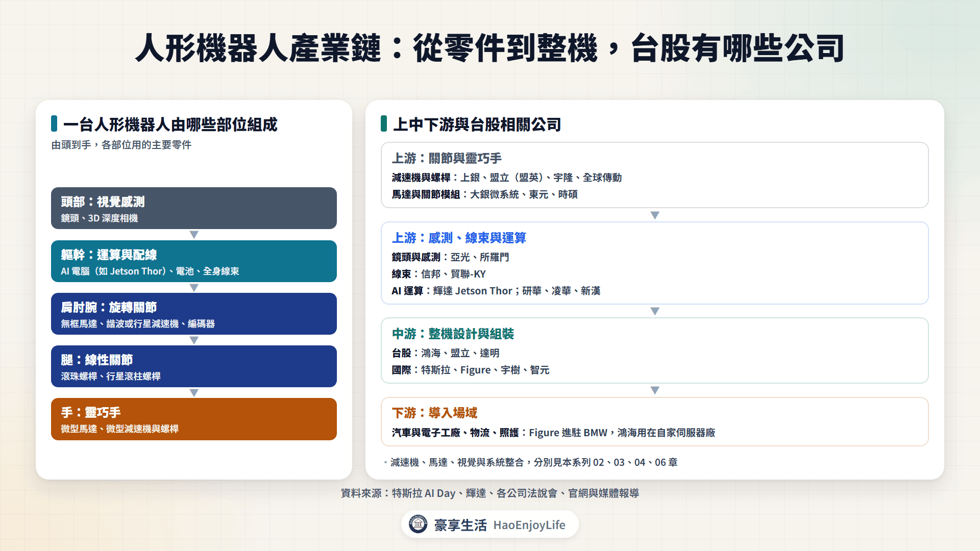Click the text 鏡頭、3D 深度相機

[100, 218]
